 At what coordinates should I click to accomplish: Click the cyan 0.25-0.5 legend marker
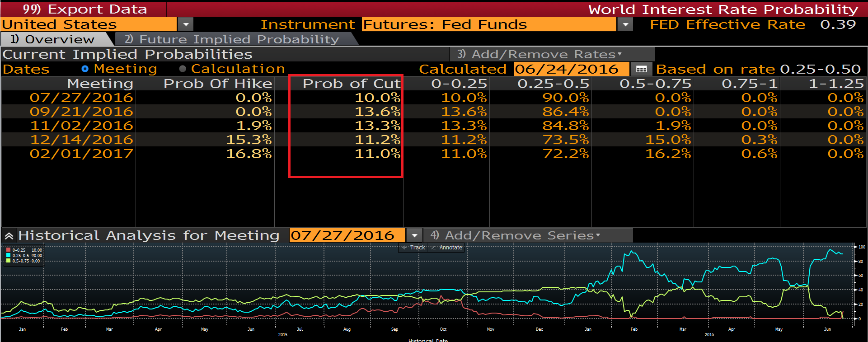click(x=8, y=255)
